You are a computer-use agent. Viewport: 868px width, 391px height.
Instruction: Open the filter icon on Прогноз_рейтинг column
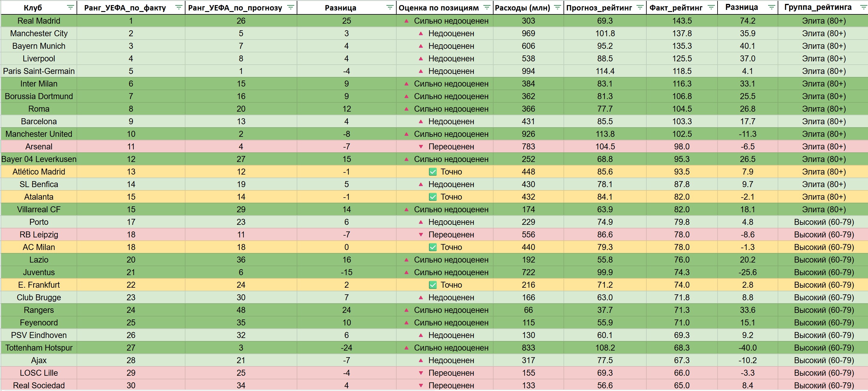click(x=640, y=7)
